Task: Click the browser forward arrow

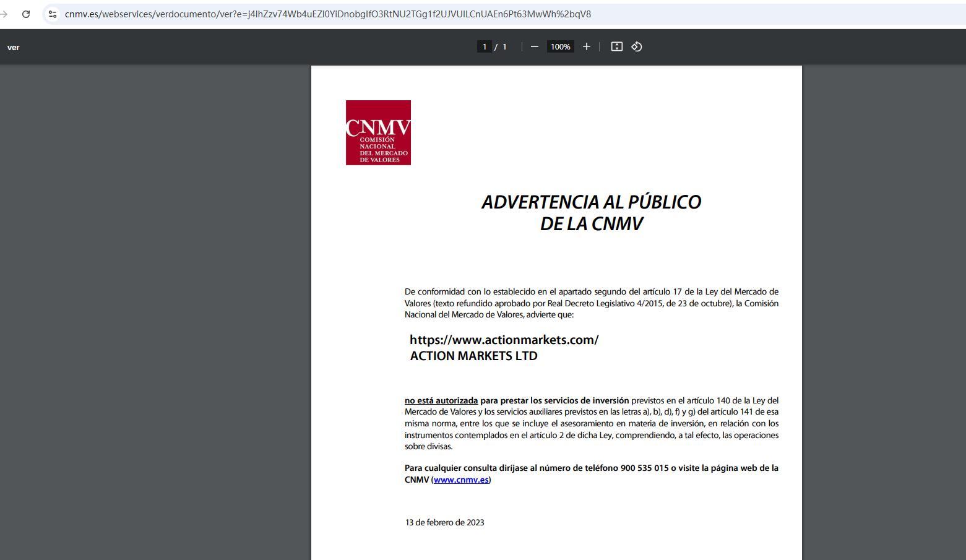Action: [x=4, y=14]
